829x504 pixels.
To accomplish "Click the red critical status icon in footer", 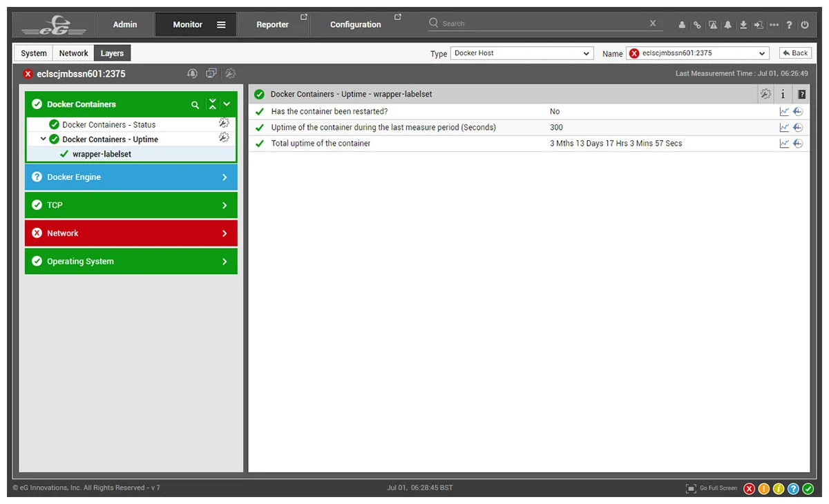I will (750, 489).
